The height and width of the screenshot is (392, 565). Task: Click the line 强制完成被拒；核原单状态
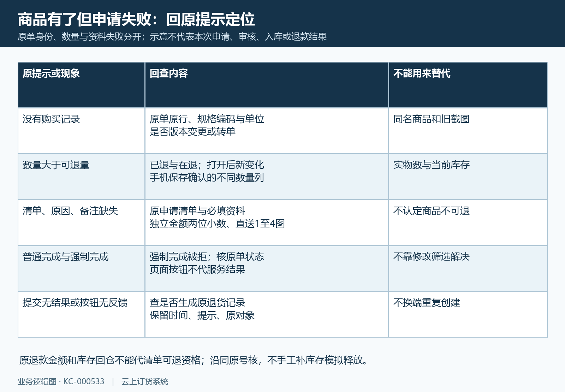(207, 257)
